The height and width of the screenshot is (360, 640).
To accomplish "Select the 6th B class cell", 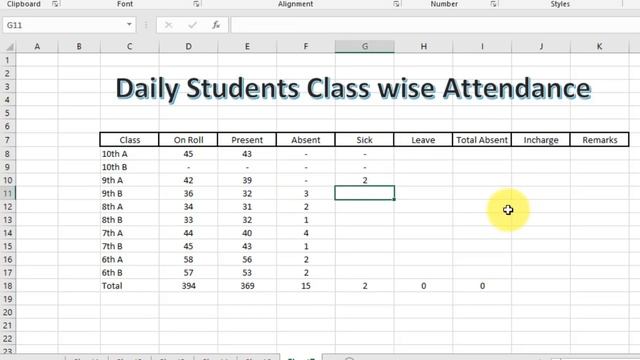I will [x=129, y=272].
